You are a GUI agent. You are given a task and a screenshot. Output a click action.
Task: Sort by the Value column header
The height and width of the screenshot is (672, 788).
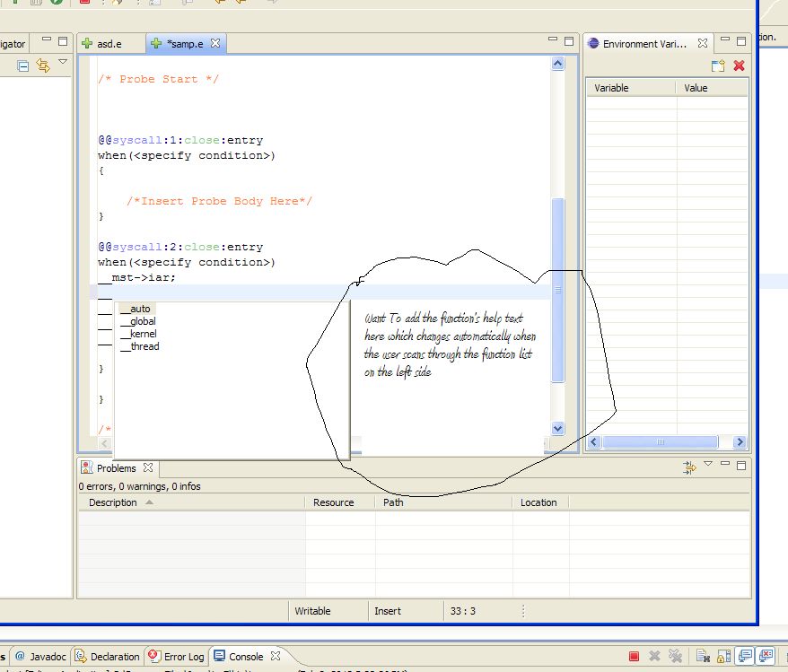point(712,88)
